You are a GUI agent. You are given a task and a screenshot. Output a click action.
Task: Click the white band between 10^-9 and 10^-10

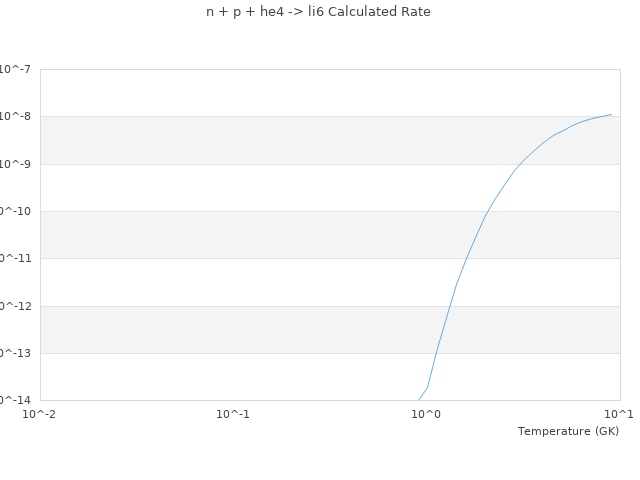pyautogui.click(x=250, y=188)
